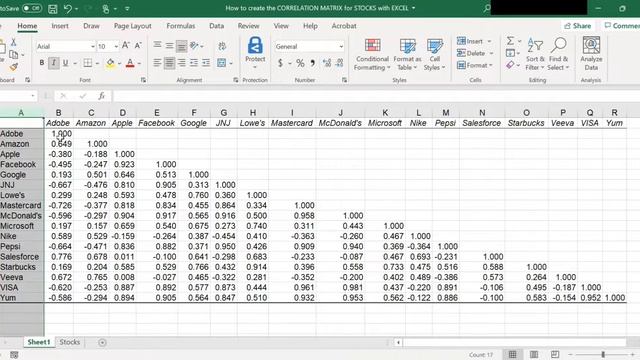Open the Review tab
Image resolution: width=640 pixels, height=360 pixels.
point(249,26)
